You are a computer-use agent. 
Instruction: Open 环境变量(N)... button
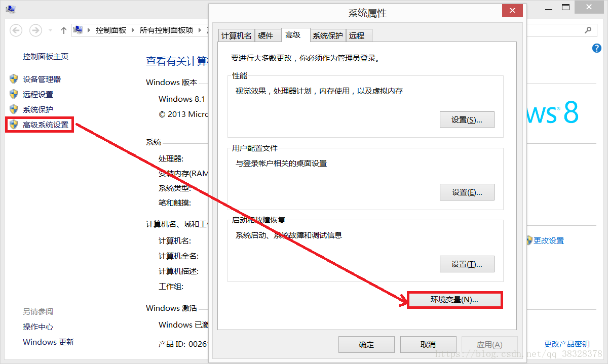tap(454, 300)
